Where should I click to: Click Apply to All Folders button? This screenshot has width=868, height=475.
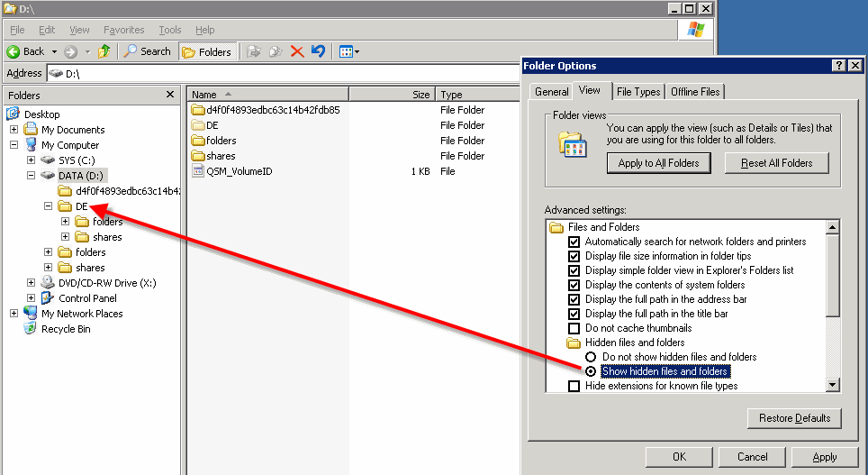659,163
